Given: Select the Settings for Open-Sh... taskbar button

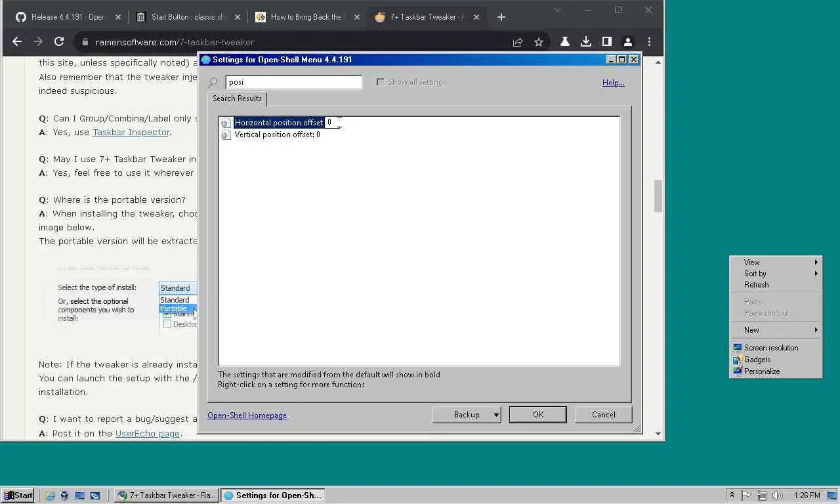Looking at the screenshot, I should [272, 495].
